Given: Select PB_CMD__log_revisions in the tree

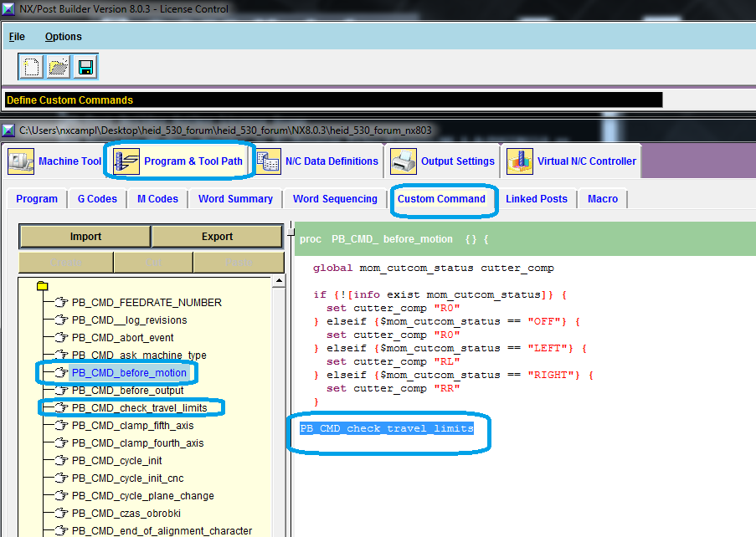Looking at the screenshot, I should tap(129, 320).
